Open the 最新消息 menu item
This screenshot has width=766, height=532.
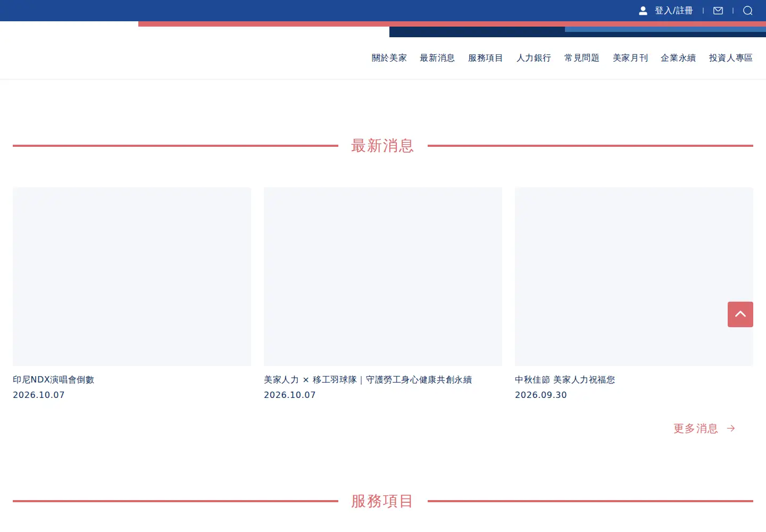coord(437,57)
